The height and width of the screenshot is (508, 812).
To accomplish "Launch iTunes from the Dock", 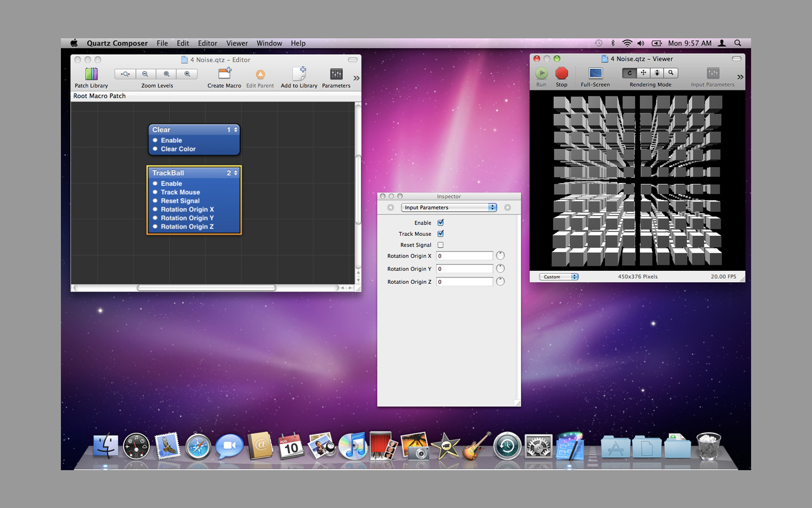I will 353,445.
